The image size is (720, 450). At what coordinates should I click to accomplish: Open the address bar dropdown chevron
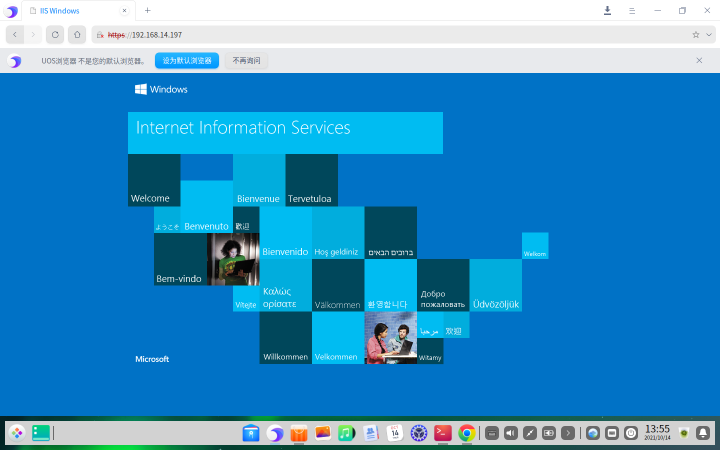tap(708, 34)
